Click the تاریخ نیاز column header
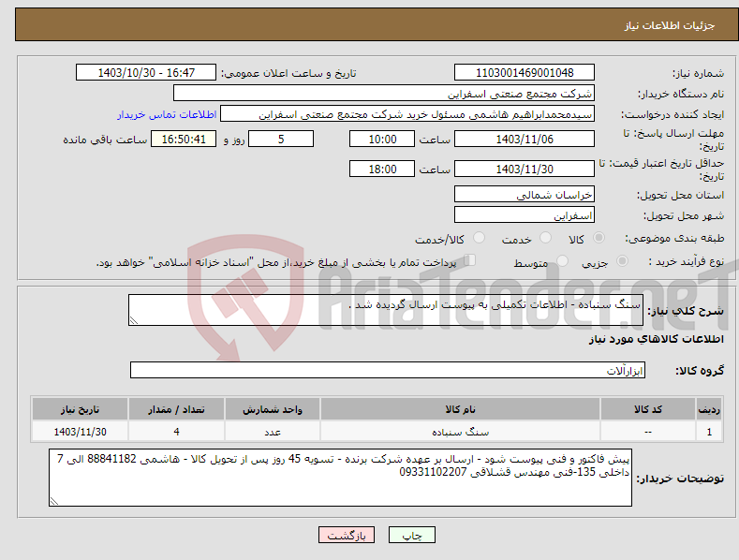 [81, 409]
